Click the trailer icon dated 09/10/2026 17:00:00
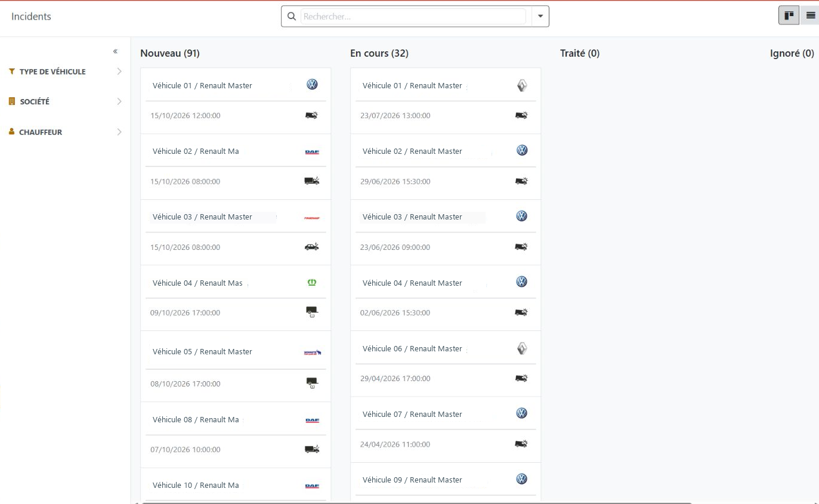Image resolution: width=819 pixels, height=504 pixels. tap(311, 312)
